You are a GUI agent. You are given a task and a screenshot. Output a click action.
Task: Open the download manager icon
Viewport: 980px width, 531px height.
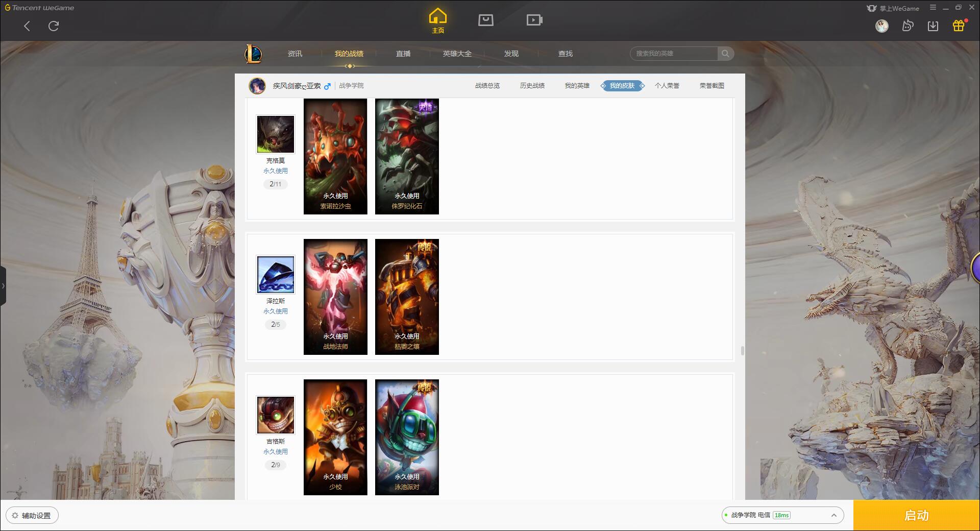[x=933, y=26]
